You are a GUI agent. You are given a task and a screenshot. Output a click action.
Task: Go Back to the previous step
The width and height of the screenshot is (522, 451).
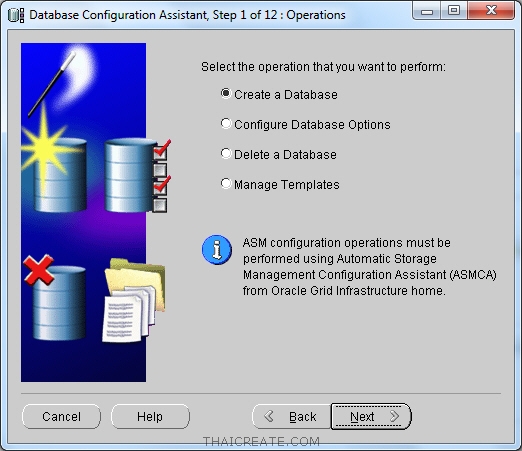click(x=292, y=416)
